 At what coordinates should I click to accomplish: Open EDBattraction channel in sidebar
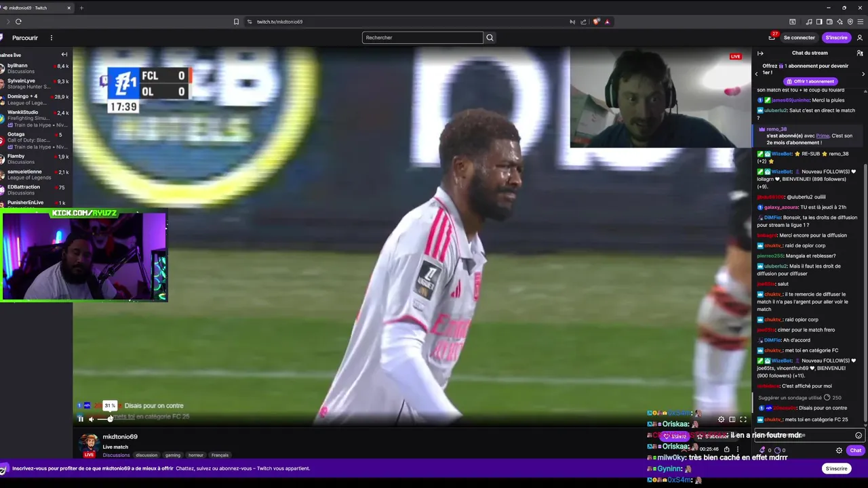pyautogui.click(x=35, y=189)
